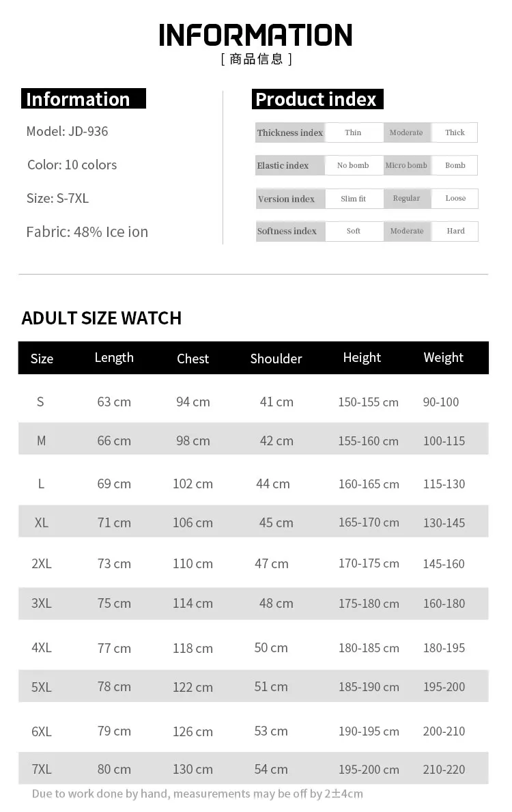The width and height of the screenshot is (512, 812).
Task: Select the XL size row label
Action: click(42, 522)
